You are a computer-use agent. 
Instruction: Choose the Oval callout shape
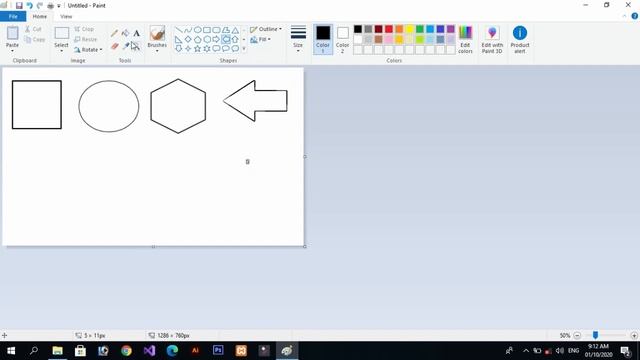tap(226, 49)
